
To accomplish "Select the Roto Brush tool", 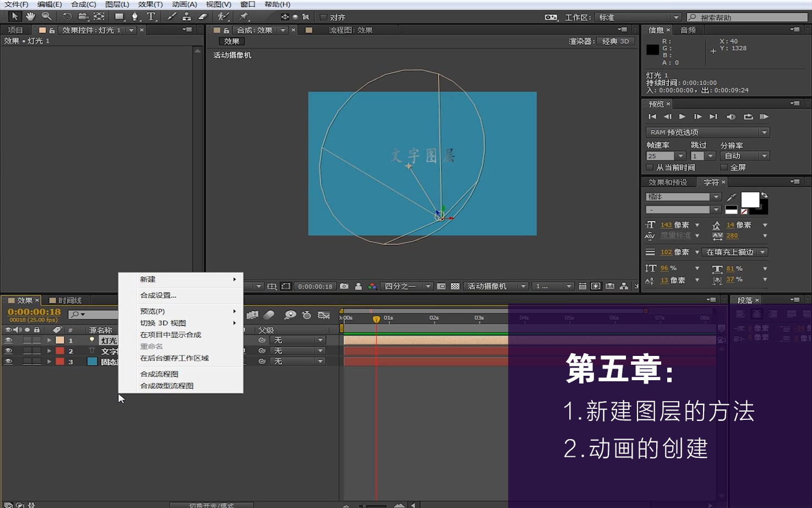I will (223, 17).
